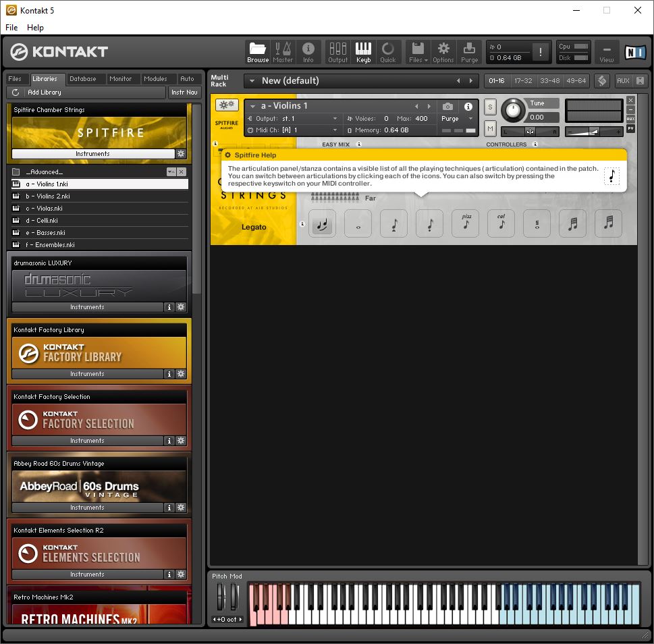654x644 pixels.
Task: Open Kontakt Factory Library settings gear
Action: point(181,374)
